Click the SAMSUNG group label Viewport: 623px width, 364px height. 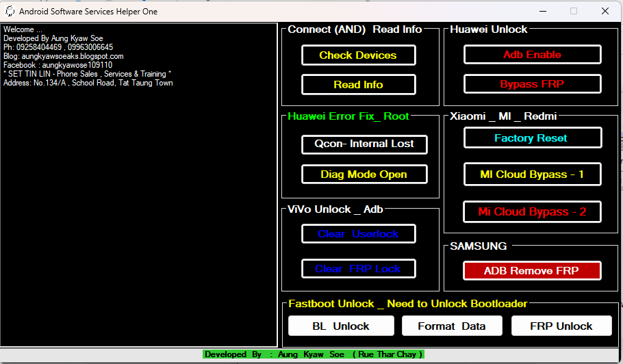click(x=479, y=246)
